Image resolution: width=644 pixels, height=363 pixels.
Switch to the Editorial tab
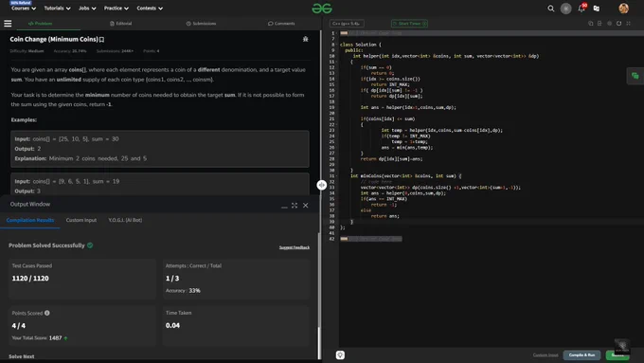tap(121, 24)
